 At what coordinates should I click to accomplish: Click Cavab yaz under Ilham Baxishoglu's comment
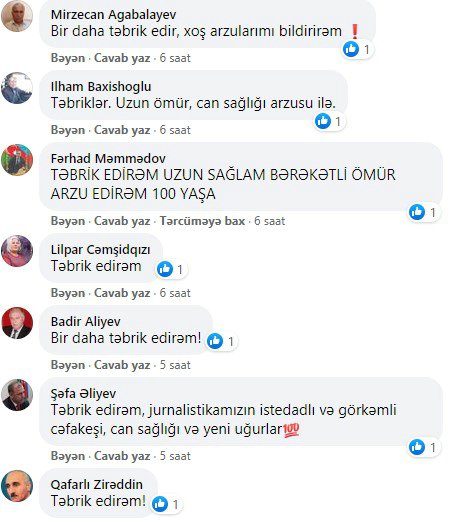coord(122,130)
